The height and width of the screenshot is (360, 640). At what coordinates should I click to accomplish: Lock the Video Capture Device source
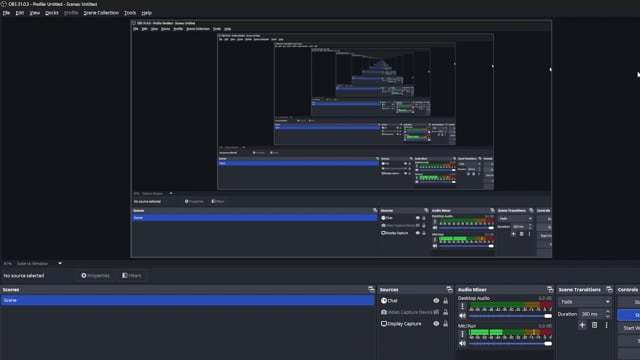click(x=445, y=312)
